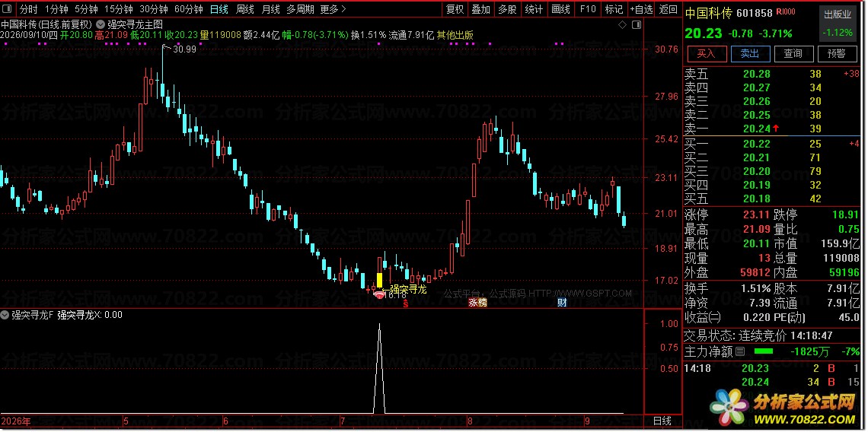Image resolution: width=868 pixels, height=432 pixels.
Task: Open the list icon beside 主力净额
Action: (x=741, y=351)
